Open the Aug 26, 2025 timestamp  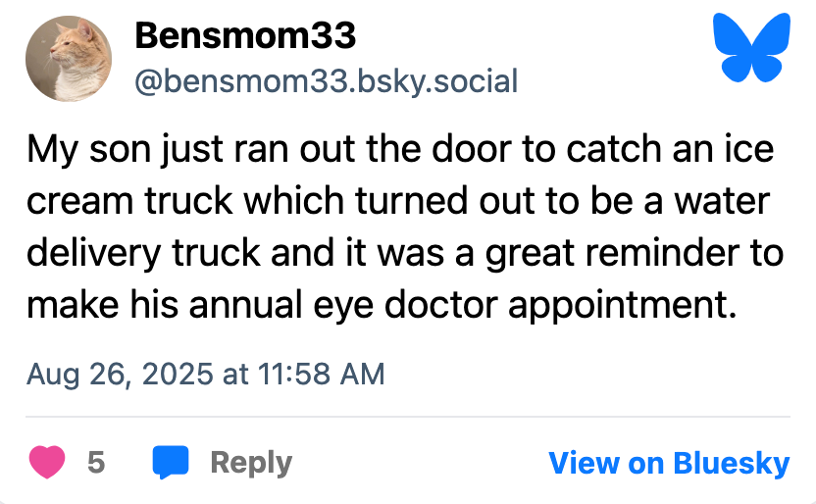point(206,374)
